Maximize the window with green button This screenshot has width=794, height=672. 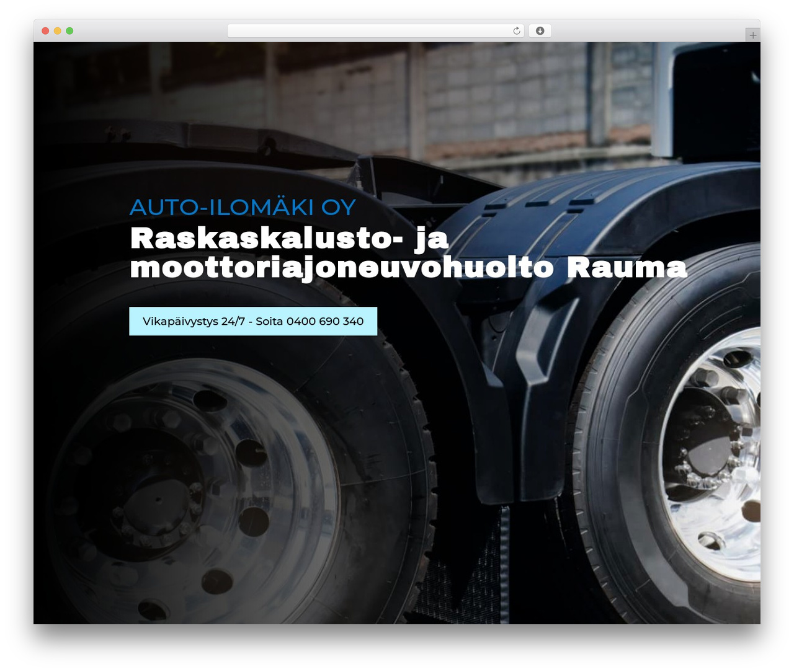pyautogui.click(x=69, y=31)
